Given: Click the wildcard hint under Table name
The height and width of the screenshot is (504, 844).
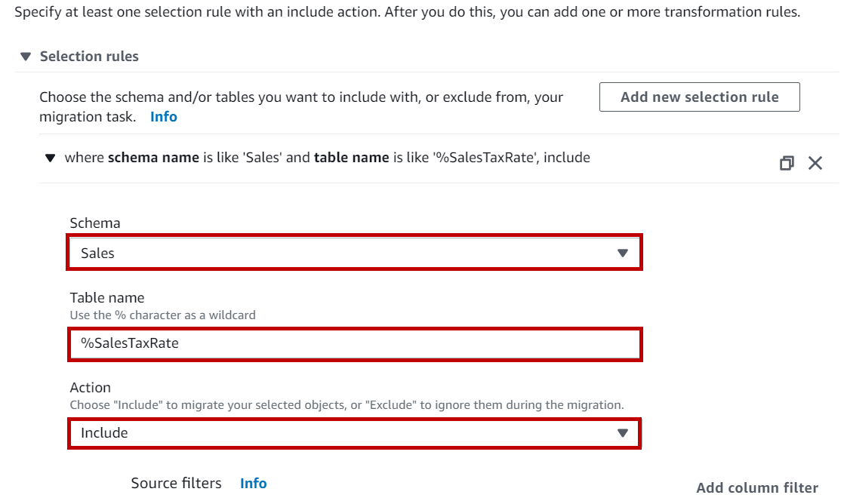Looking at the screenshot, I should [163, 315].
